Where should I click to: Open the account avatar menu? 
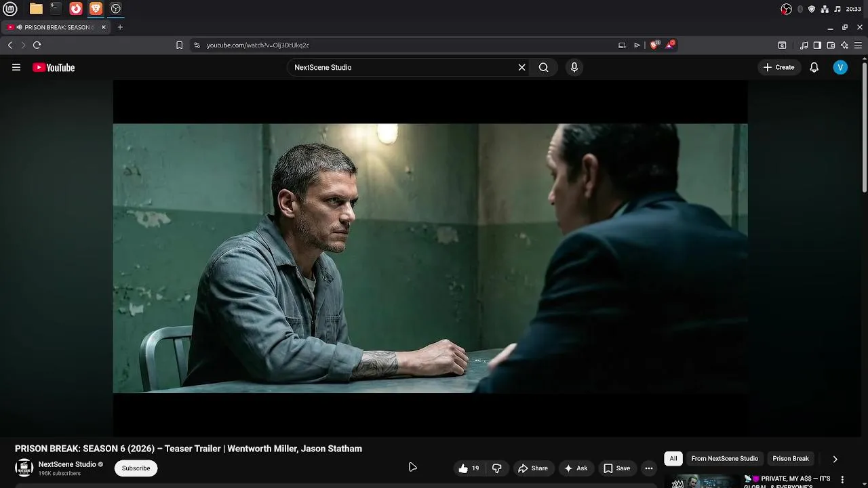pos(840,67)
